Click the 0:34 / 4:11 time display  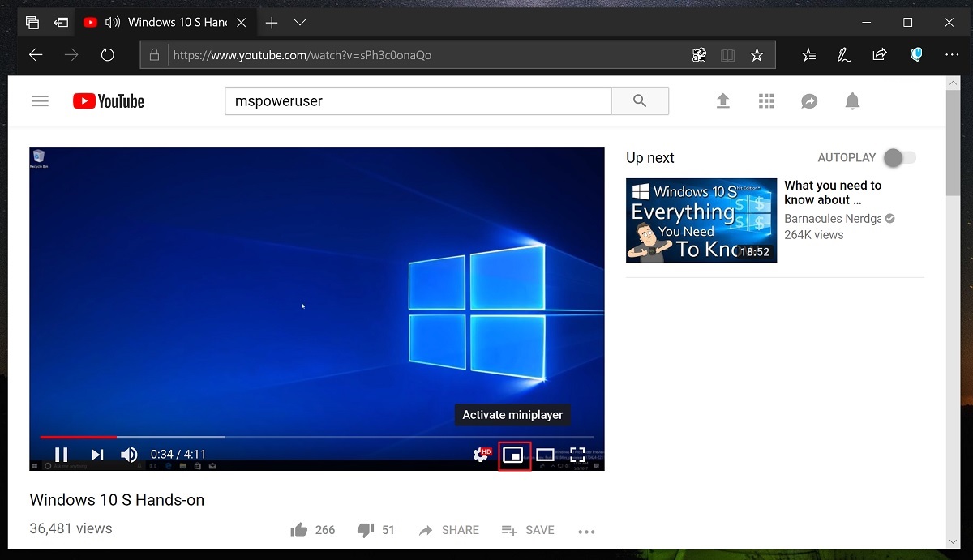point(178,455)
